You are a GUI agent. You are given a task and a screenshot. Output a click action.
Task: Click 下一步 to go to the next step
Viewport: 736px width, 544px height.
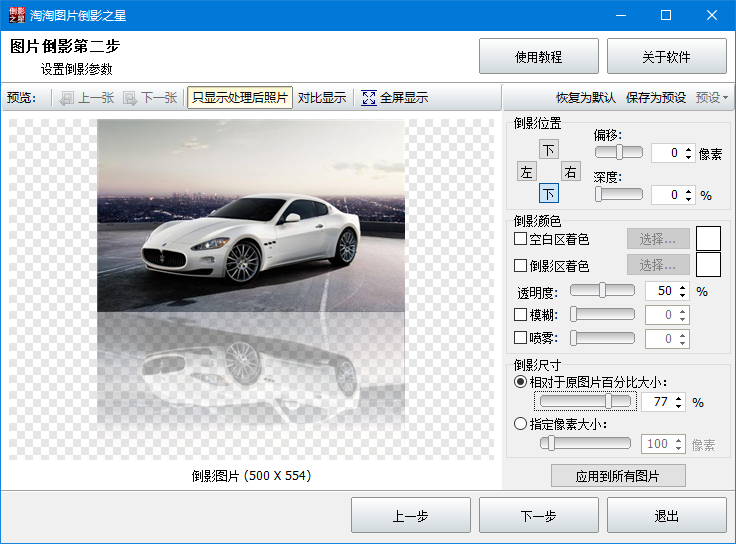[538, 516]
